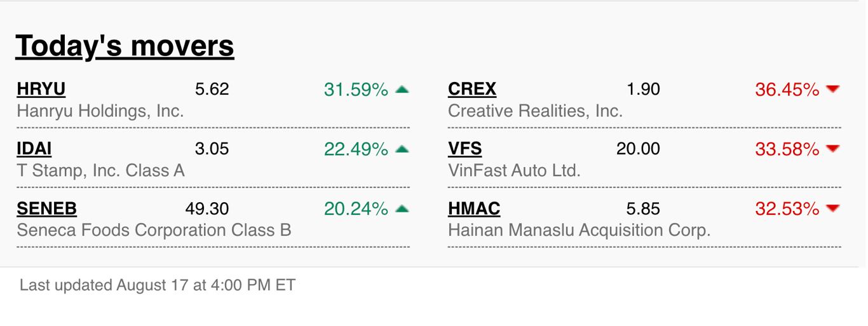Click the green up arrow beside 22.49%
Screen dimensions: 868x326
pos(402,149)
